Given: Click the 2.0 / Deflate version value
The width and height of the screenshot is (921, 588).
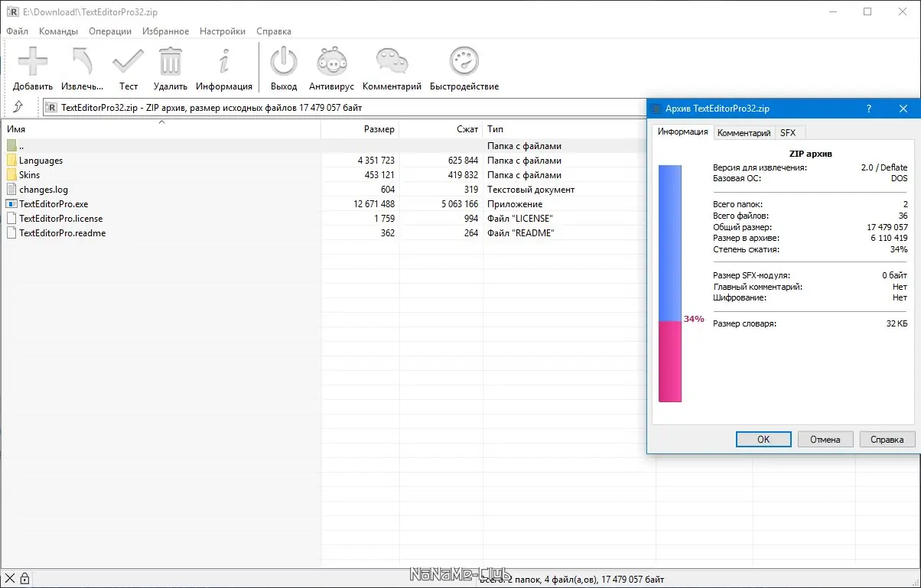Looking at the screenshot, I should pyautogui.click(x=885, y=167).
